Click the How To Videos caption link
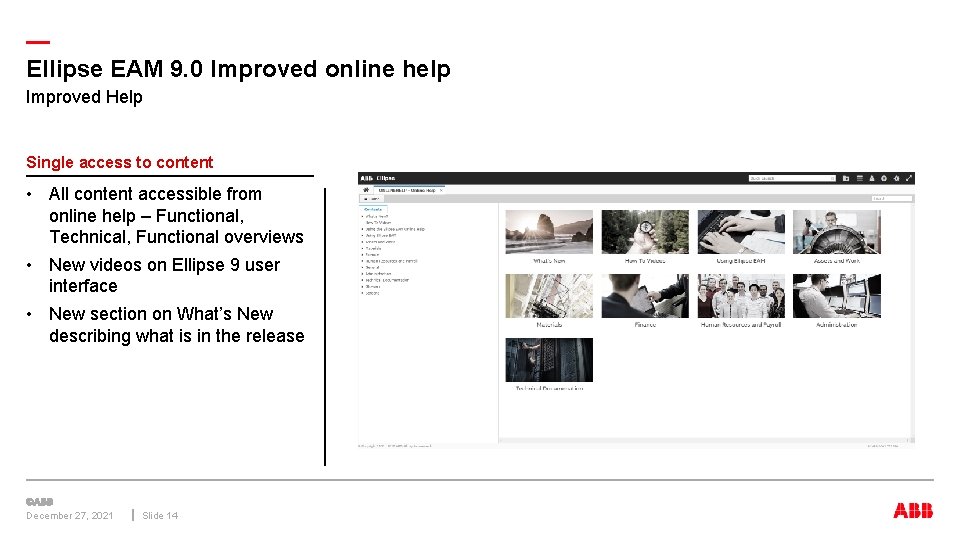Screen dimensions: 960x540 (x=645, y=261)
